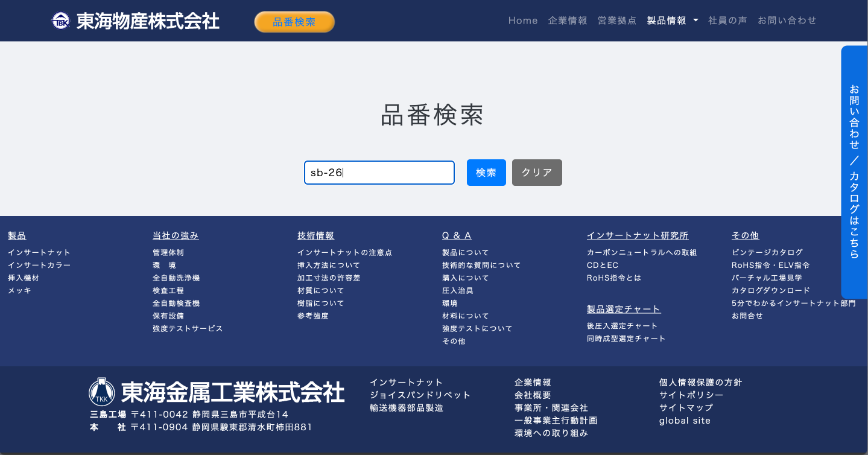Screen dimensions: 868x455
Task: Open the 管理体制 link
Action: point(168,253)
